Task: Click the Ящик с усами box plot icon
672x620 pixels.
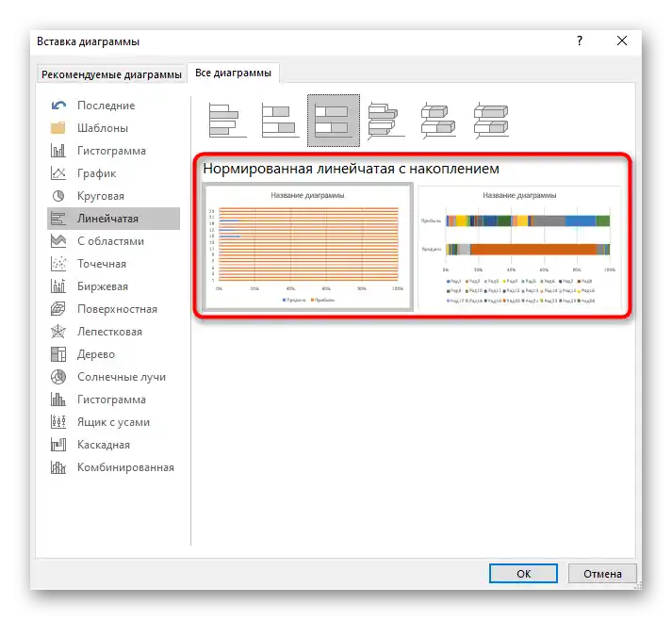Action: pyautogui.click(x=58, y=422)
